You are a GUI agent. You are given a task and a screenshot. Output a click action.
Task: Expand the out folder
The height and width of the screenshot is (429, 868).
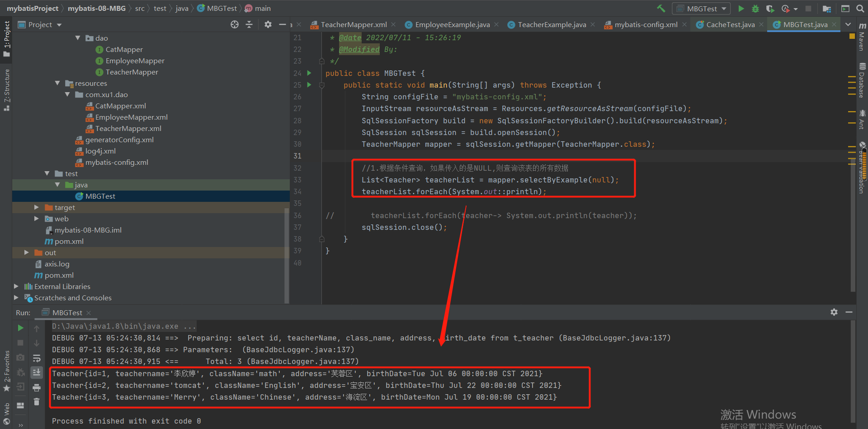point(27,252)
